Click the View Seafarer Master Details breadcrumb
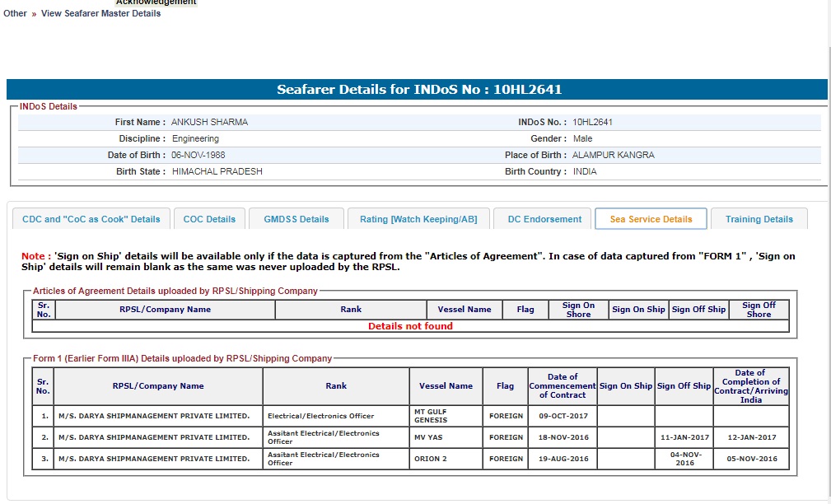Image resolution: width=831 pixels, height=504 pixels. pyautogui.click(x=100, y=13)
